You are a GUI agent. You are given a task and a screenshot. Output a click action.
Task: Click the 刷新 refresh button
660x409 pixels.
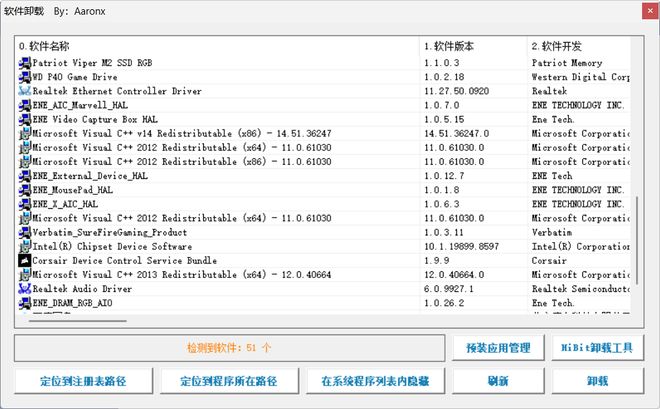[498, 381]
